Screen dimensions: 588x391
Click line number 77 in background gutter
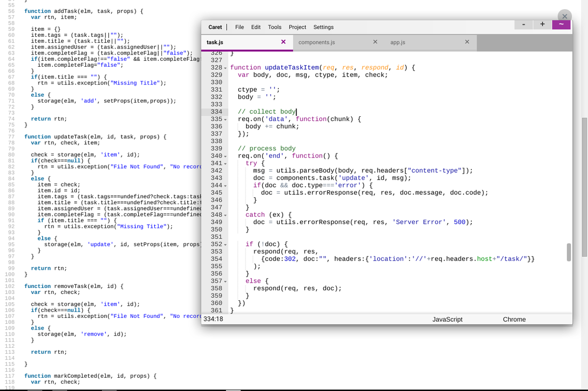(11, 137)
